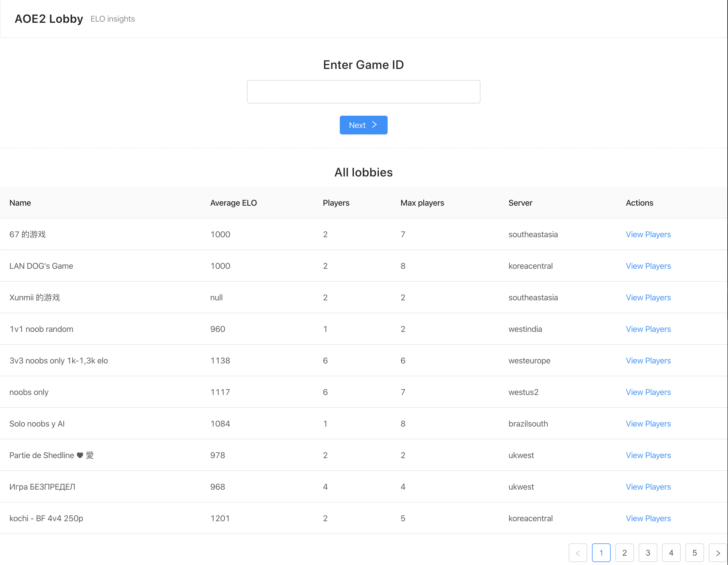Go to page 2 of lobbies
Screen dimensions: 728x565
point(624,553)
